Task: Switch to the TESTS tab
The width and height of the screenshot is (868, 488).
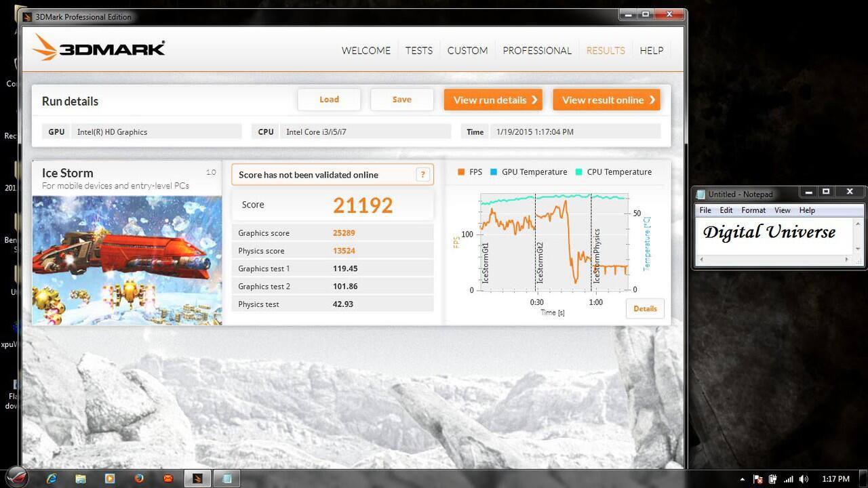Action: pos(419,50)
